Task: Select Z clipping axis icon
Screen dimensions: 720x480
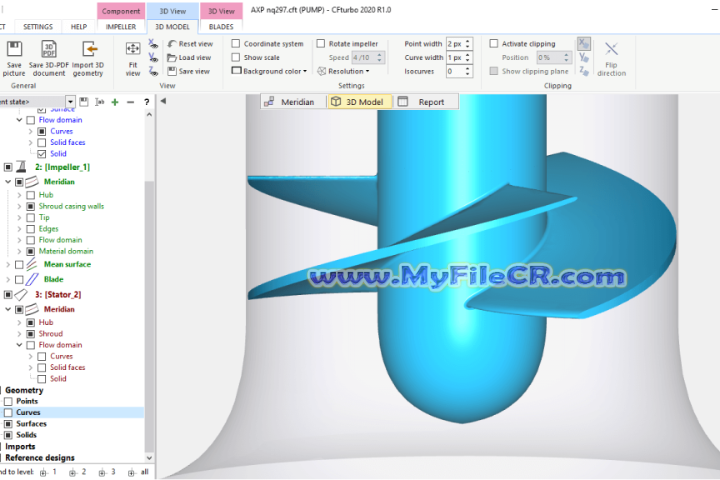Action: tap(584, 71)
